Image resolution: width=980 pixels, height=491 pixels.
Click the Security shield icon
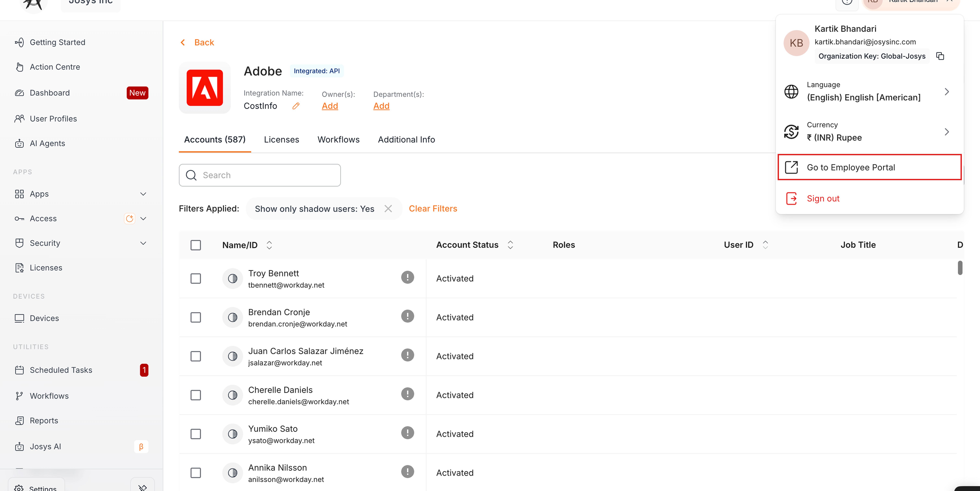[x=19, y=243]
